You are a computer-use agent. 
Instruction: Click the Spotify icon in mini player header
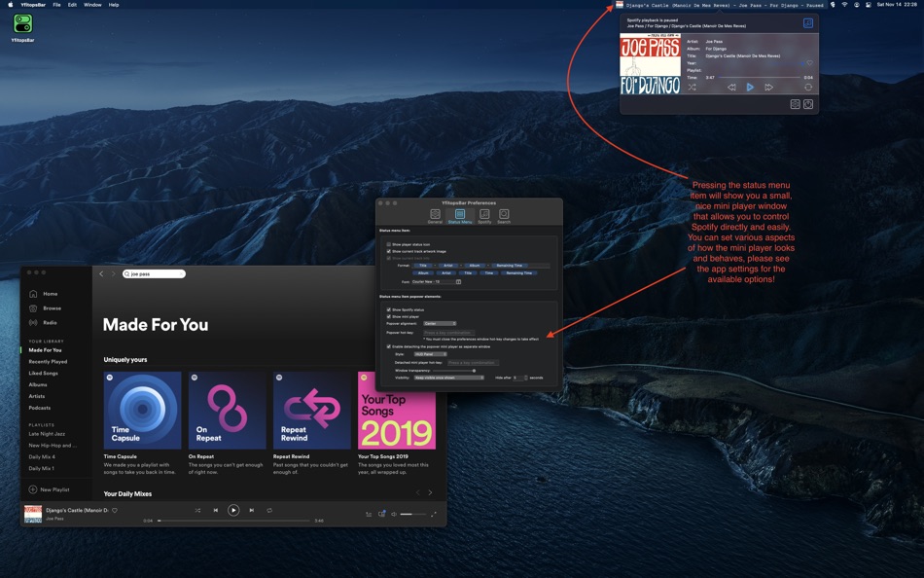click(808, 23)
